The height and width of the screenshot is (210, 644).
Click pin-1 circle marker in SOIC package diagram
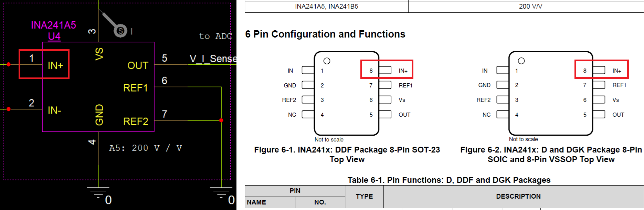coord(521,61)
